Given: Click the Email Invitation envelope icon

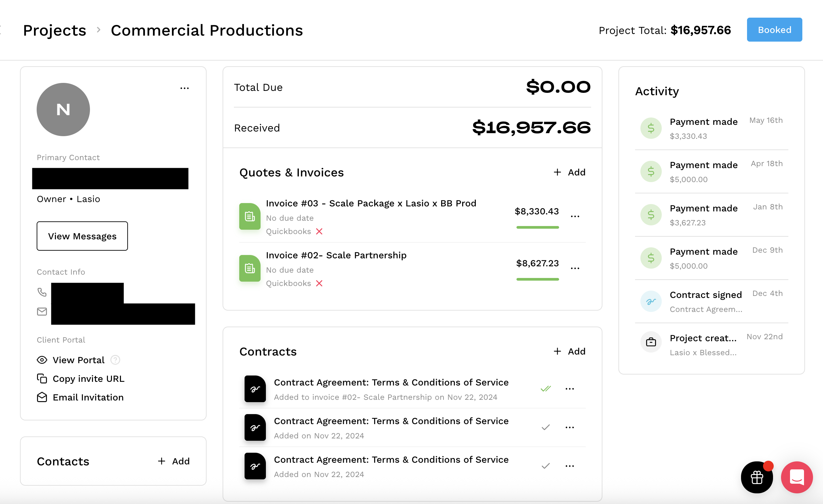Looking at the screenshot, I should point(42,397).
